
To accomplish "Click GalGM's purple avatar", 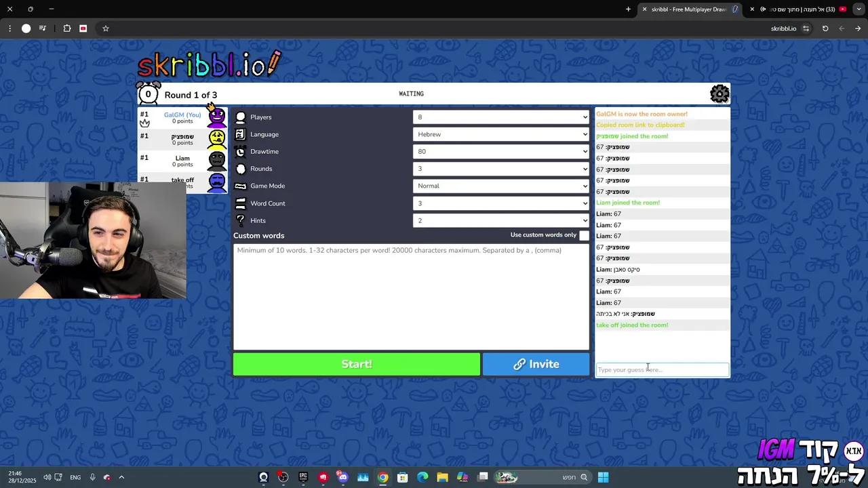I will [x=217, y=117].
